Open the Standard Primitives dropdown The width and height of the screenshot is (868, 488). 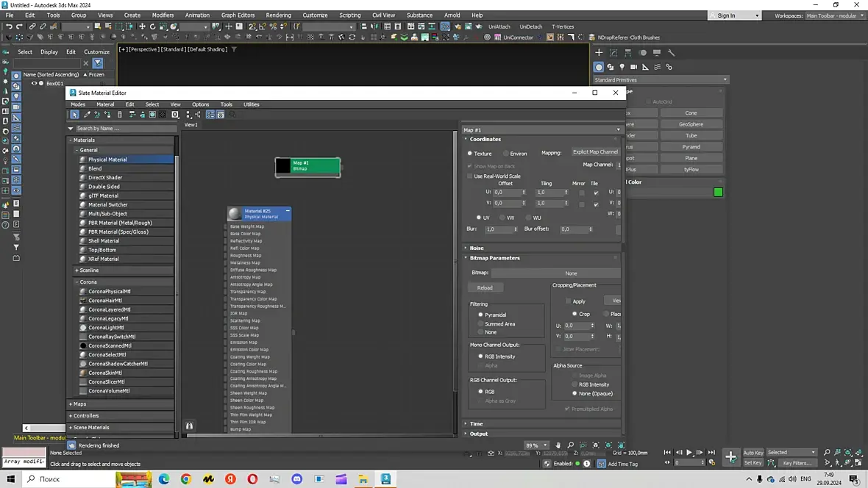point(661,79)
